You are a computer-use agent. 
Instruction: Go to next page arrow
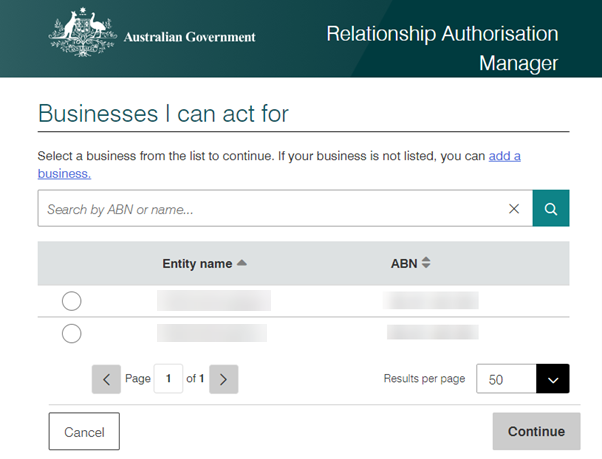pyautogui.click(x=224, y=379)
